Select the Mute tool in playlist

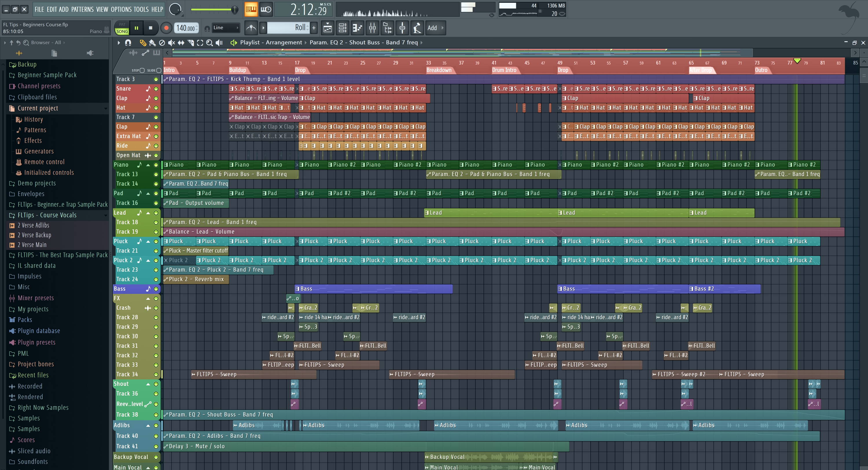(x=172, y=43)
